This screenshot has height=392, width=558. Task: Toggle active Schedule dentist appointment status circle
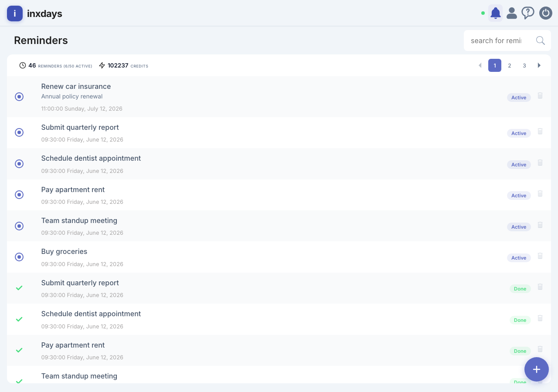coord(19,164)
